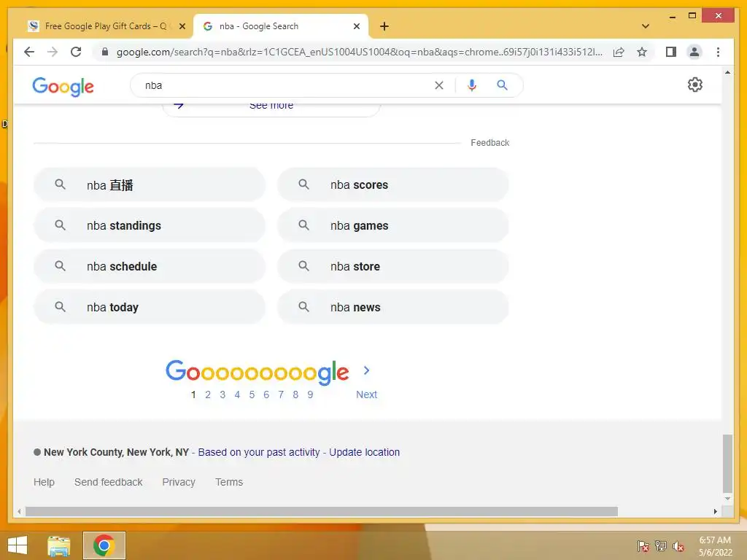
Task: Go to results page 6
Action: pyautogui.click(x=266, y=394)
